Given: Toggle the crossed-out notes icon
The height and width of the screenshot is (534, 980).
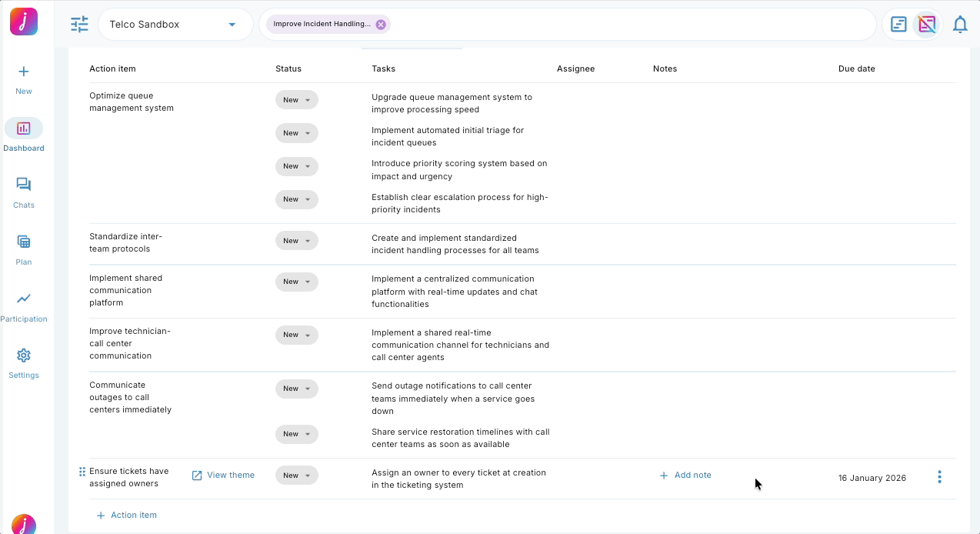Looking at the screenshot, I should coord(927,25).
